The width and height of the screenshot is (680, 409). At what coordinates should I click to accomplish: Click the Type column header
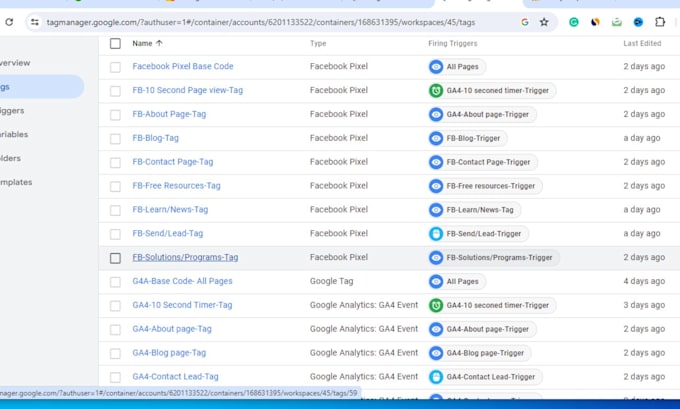tap(318, 43)
